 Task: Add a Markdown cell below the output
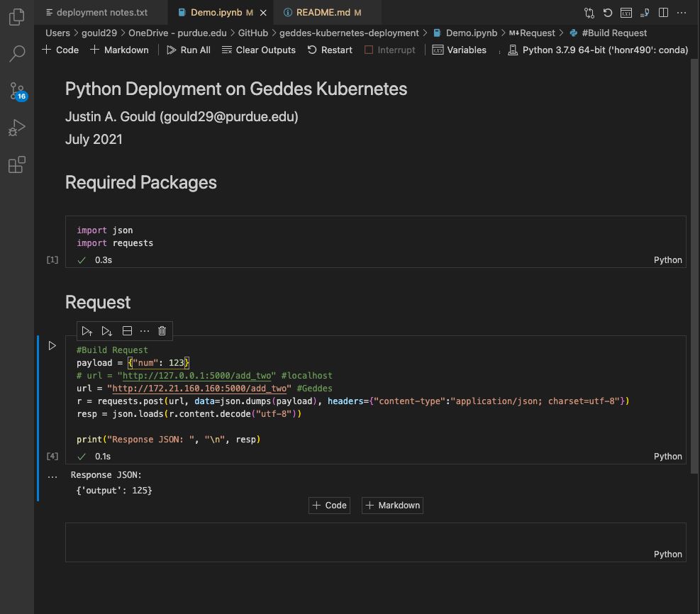click(x=392, y=505)
